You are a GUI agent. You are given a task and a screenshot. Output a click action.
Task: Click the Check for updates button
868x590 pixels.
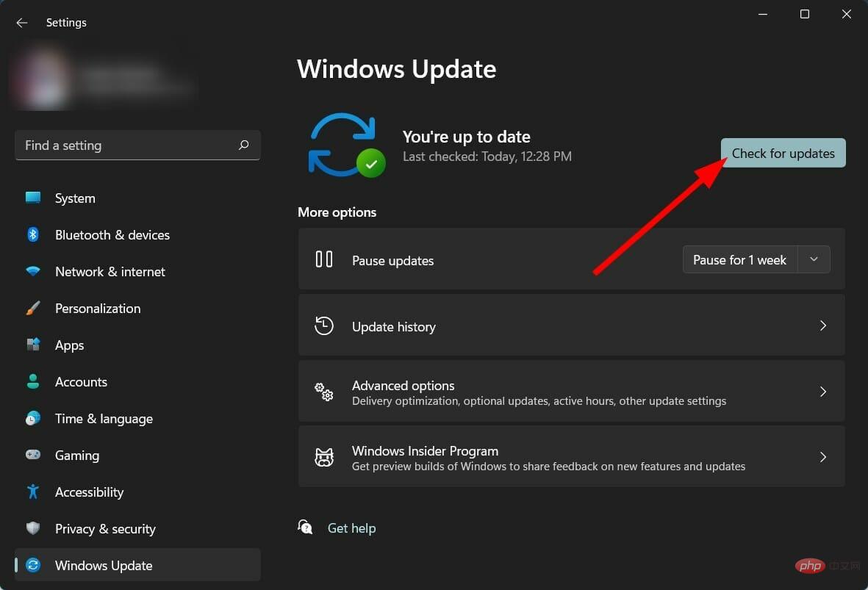(x=783, y=153)
